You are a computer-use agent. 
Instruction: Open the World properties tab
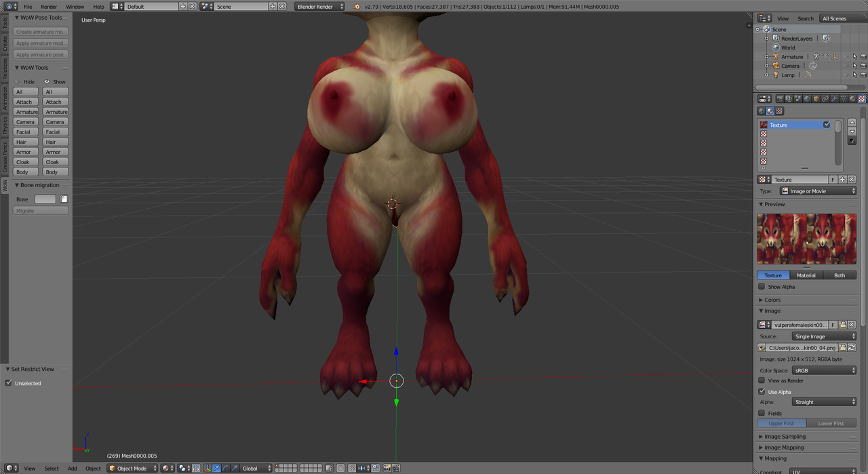pyautogui.click(x=807, y=98)
